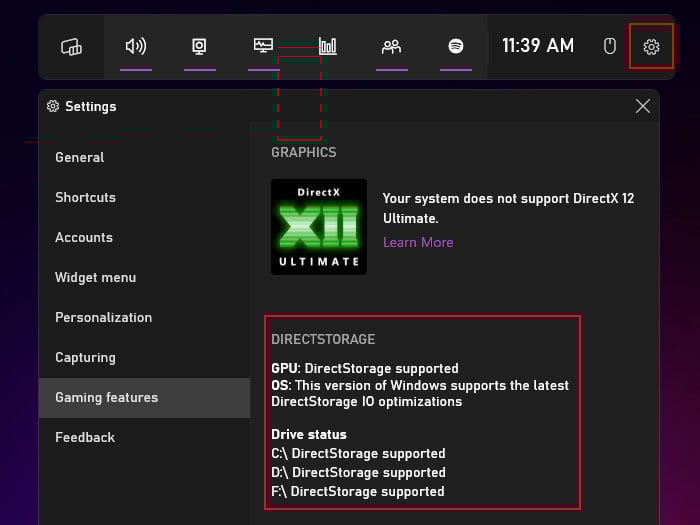
Task: Open the Widget menu settings tab
Action: 145,277
